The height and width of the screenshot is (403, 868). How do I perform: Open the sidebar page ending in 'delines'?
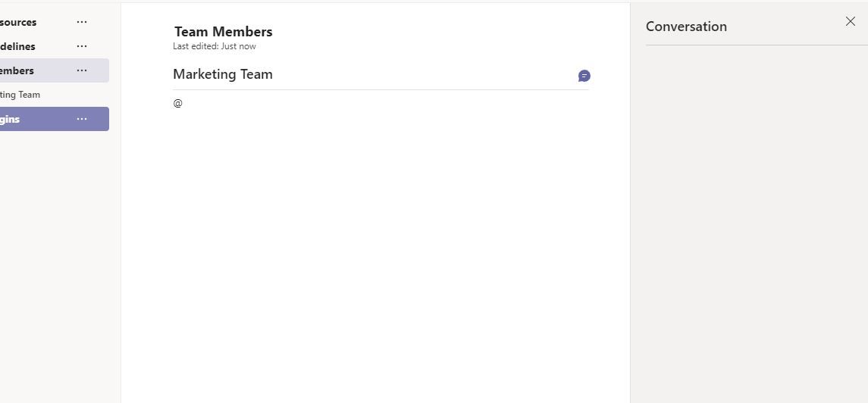(18, 46)
